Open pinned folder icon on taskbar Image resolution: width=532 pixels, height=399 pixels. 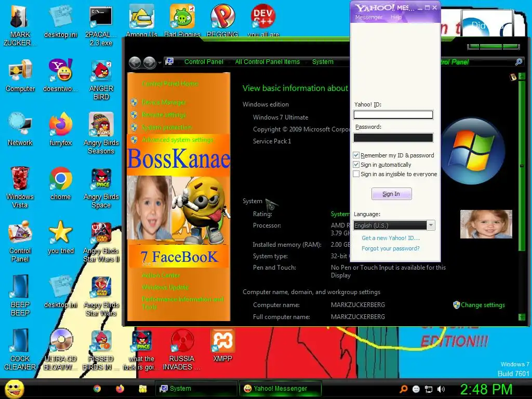[142, 389]
